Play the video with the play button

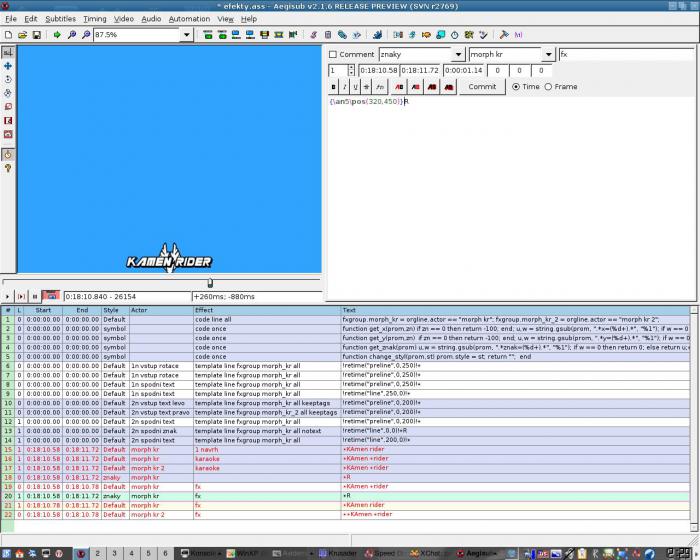(8, 297)
